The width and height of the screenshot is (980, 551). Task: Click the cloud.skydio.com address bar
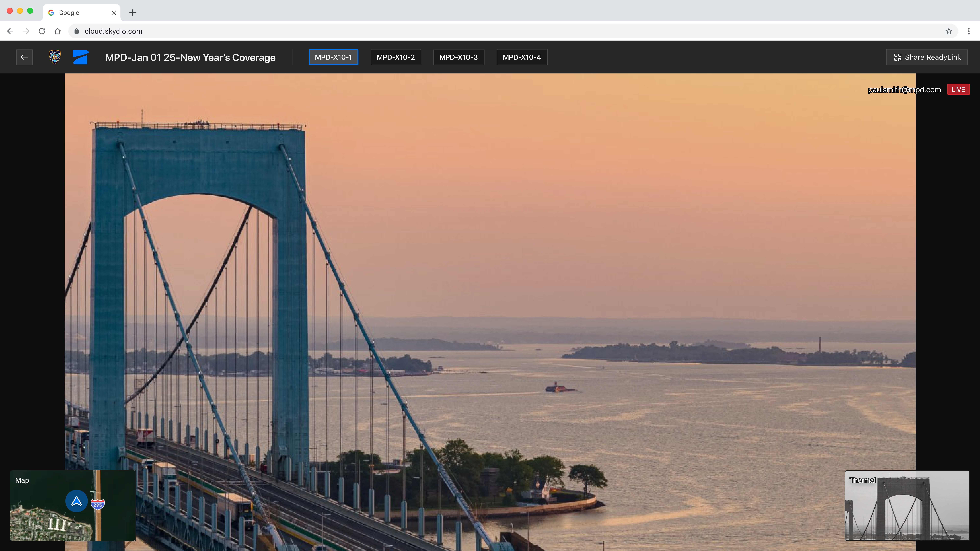[113, 31]
